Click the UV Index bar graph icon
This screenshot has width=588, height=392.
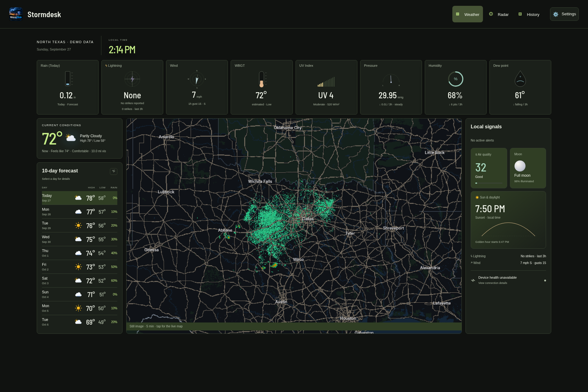(x=326, y=82)
